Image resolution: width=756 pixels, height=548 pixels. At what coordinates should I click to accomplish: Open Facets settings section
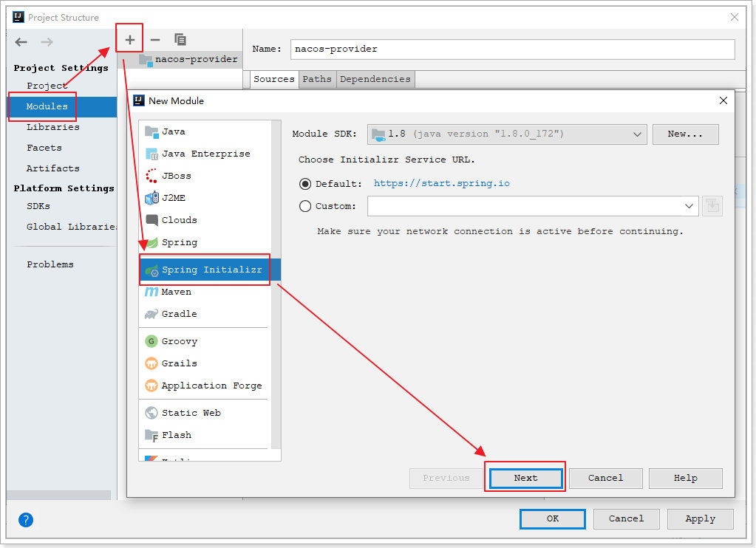(44, 148)
